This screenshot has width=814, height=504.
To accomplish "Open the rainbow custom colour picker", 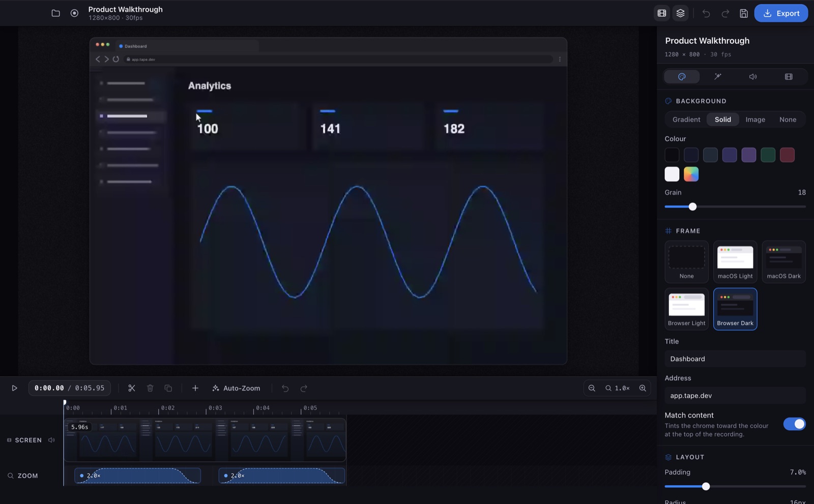I will coord(691,174).
